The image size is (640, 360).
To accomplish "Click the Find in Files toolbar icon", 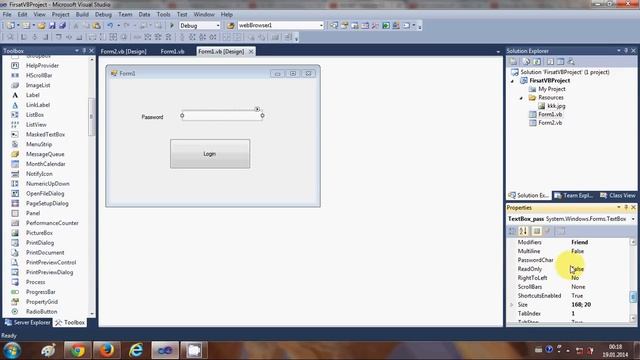I will (x=231, y=25).
